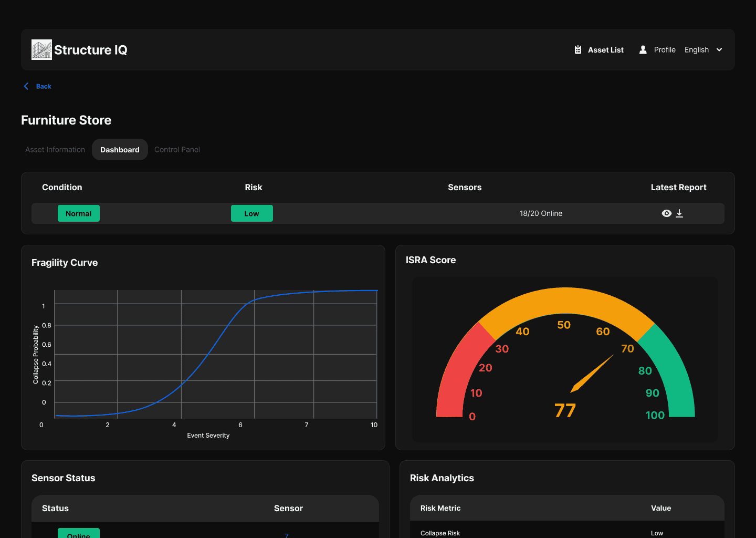Click the Collapse Risk row label
The height and width of the screenshot is (538, 756).
pos(440,533)
